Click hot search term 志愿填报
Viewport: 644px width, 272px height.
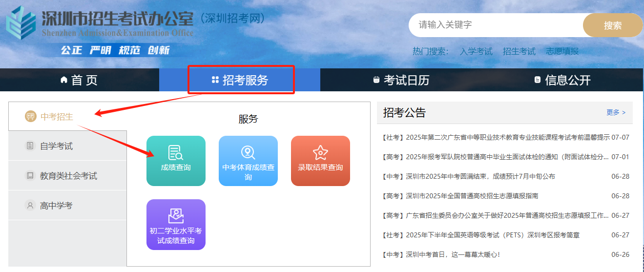[562, 51]
